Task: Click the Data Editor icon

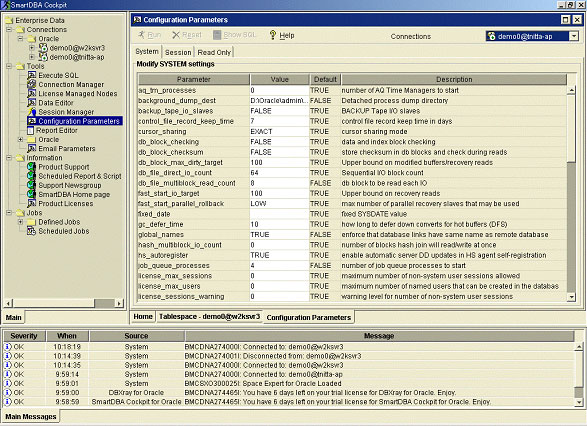Action: point(32,103)
